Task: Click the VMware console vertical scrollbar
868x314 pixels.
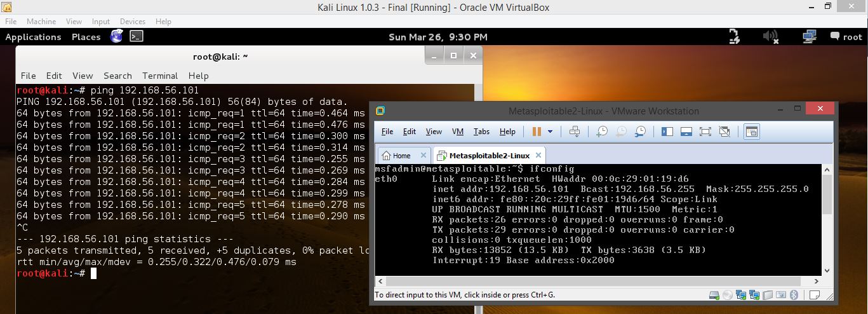Action: pos(826,220)
